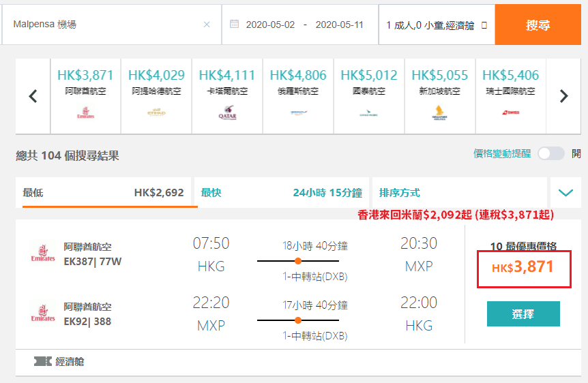Select Aeroflot HK$4,806 airline card
This screenshot has width=588, height=383.
point(298,96)
